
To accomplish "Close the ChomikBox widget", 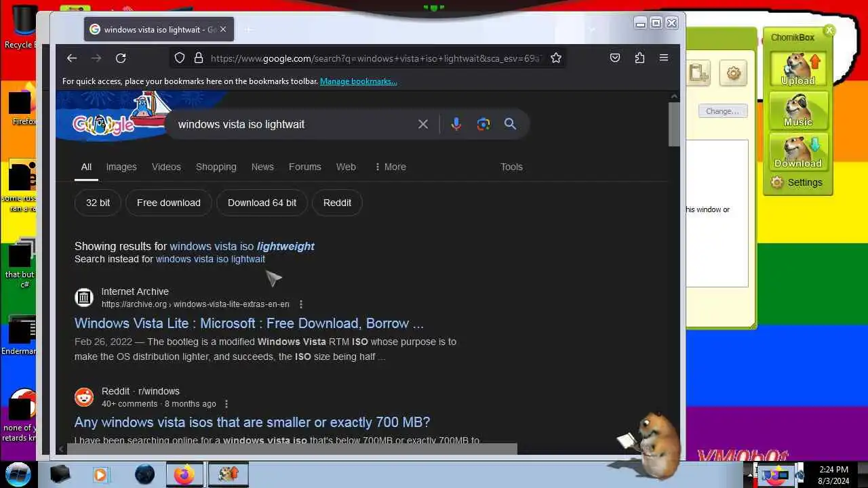I will pyautogui.click(x=829, y=30).
